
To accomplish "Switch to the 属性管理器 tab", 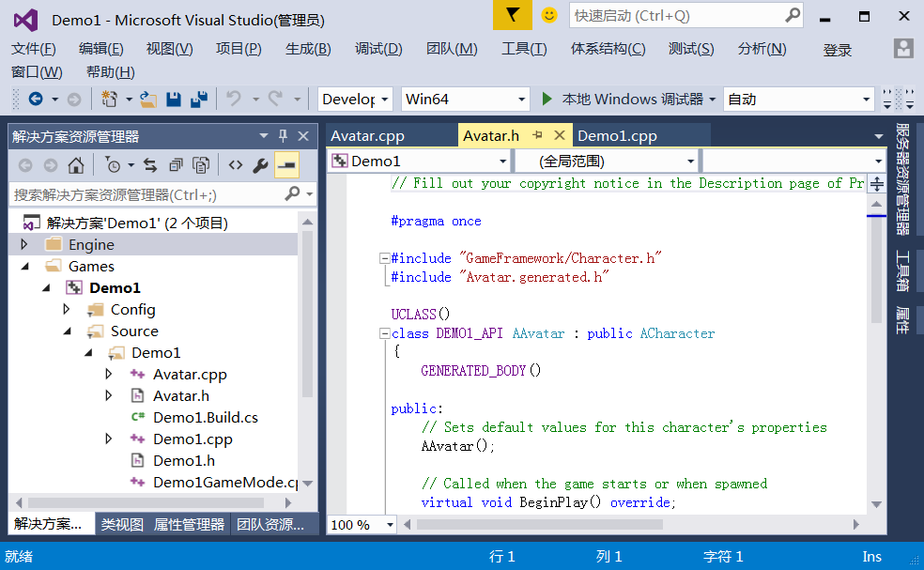I will coord(189,524).
